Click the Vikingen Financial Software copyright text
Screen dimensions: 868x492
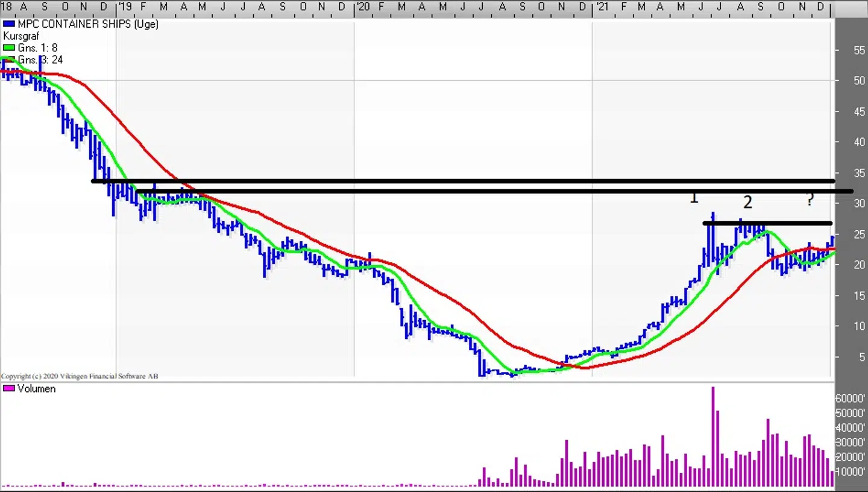[80, 376]
